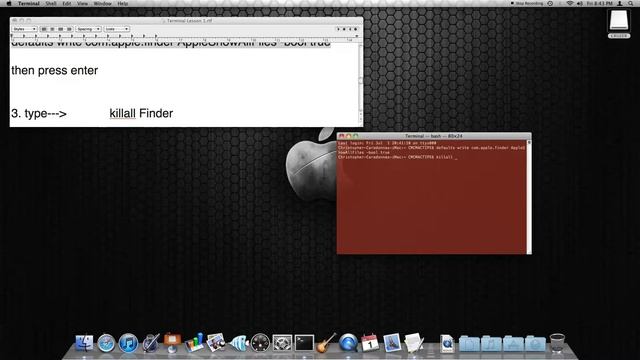Image resolution: width=640 pixels, height=360 pixels.
Task: Open the document file icon in Dock
Action: point(447,343)
